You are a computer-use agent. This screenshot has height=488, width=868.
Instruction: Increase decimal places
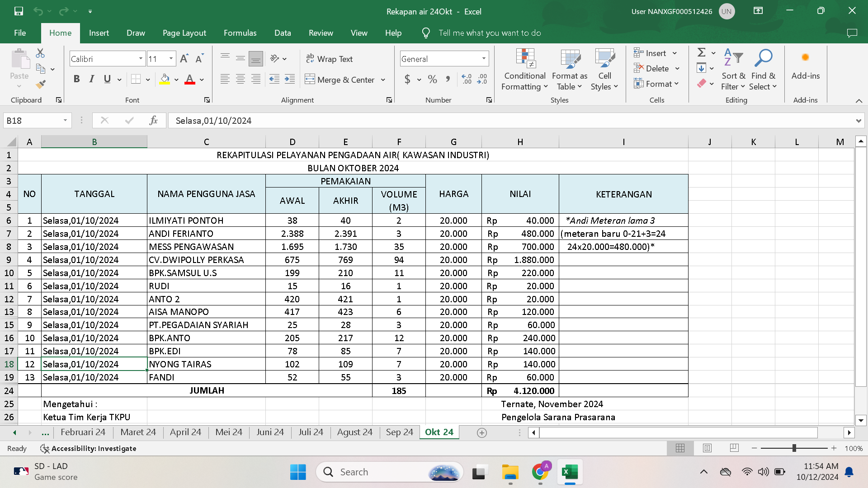tap(467, 80)
